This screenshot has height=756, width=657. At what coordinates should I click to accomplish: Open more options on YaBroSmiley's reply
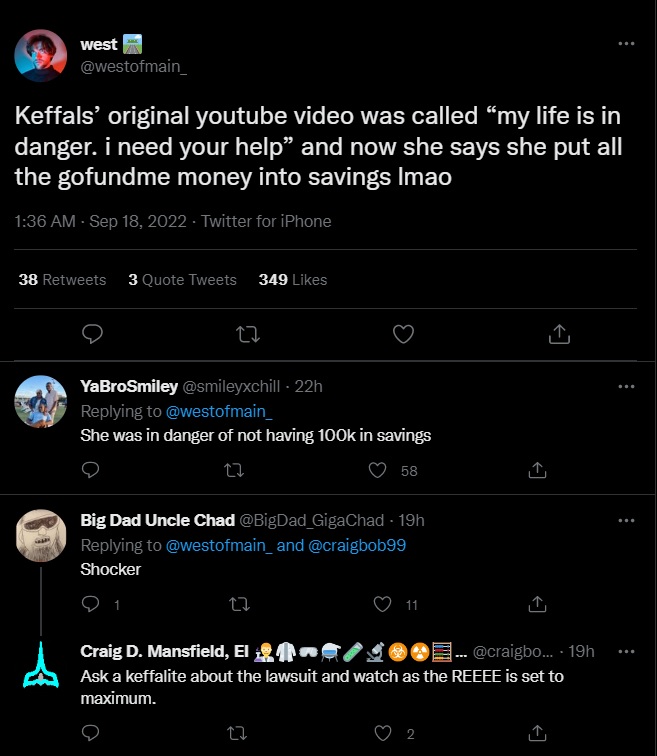pos(626,386)
